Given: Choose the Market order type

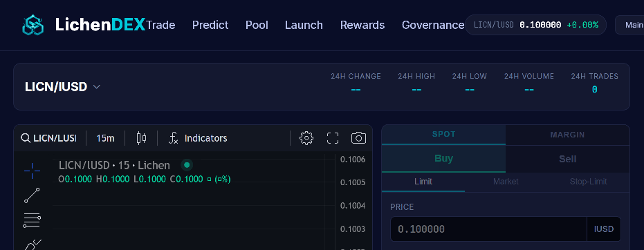Looking at the screenshot, I should tap(506, 182).
